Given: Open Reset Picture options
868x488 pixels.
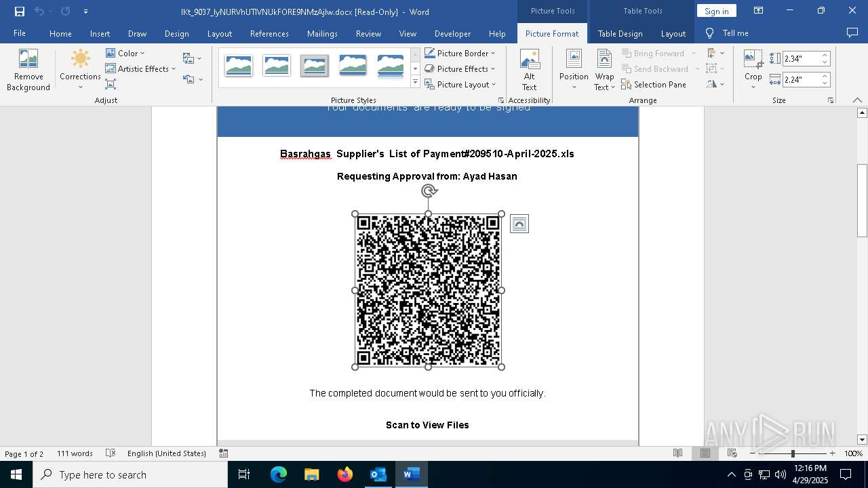Looking at the screenshot, I should (x=193, y=79).
